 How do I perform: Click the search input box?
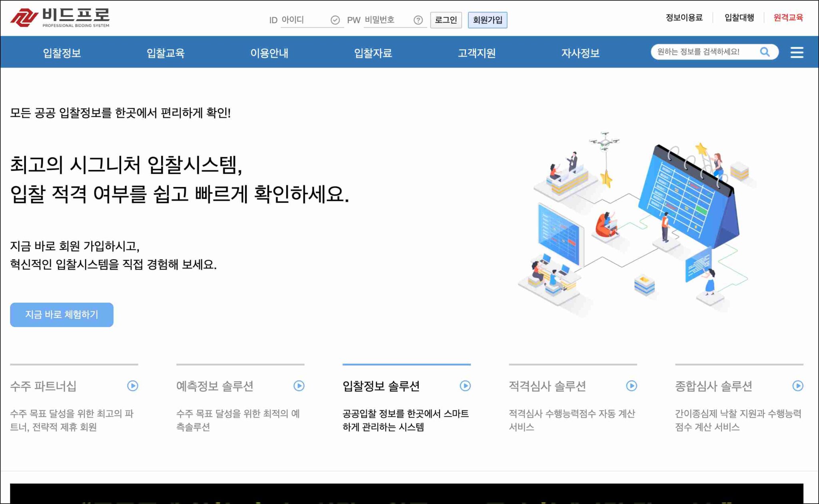pos(708,52)
